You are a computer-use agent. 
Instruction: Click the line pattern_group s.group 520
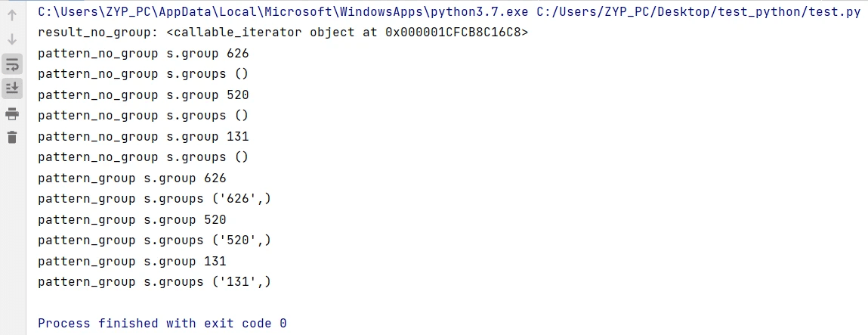(132, 220)
